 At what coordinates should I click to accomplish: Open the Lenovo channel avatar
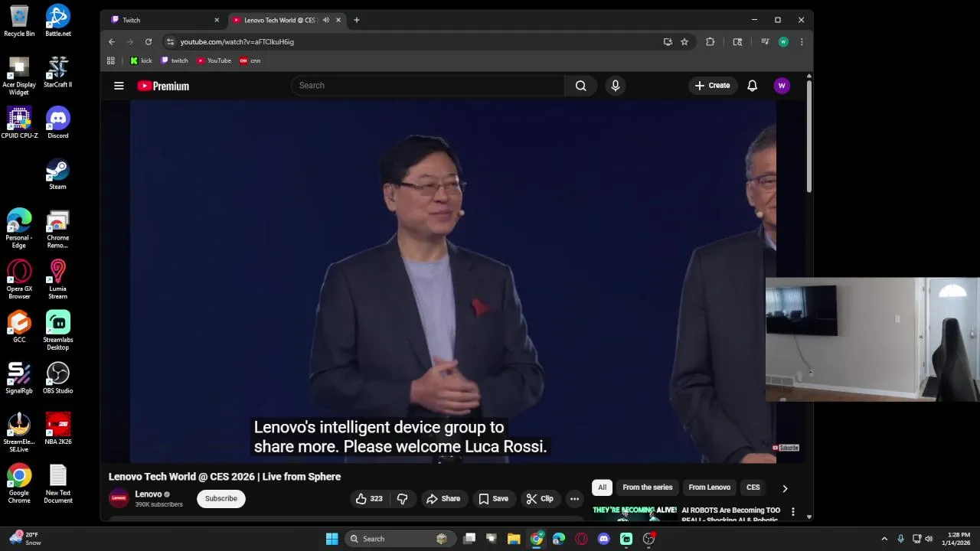tap(119, 498)
